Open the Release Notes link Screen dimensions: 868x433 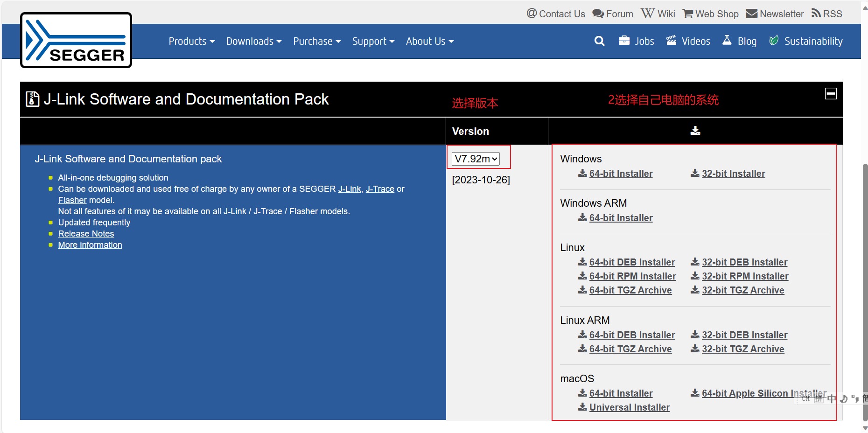[x=86, y=234]
